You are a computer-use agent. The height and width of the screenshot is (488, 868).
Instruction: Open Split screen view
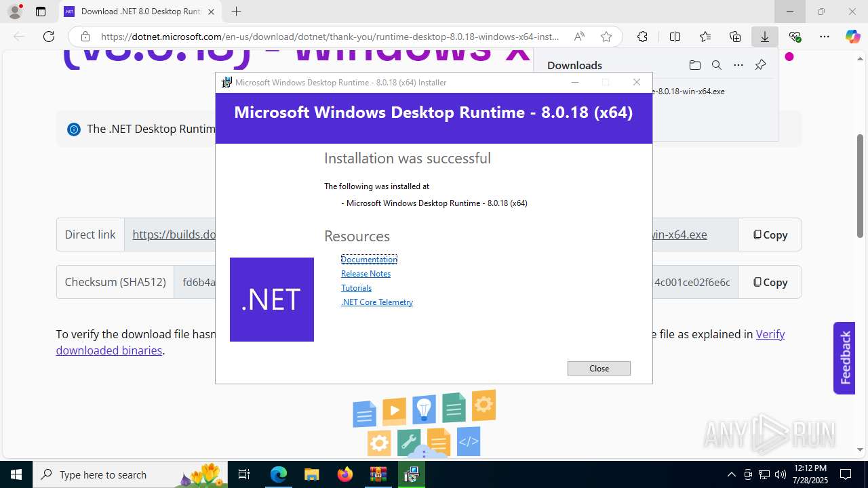675,37
